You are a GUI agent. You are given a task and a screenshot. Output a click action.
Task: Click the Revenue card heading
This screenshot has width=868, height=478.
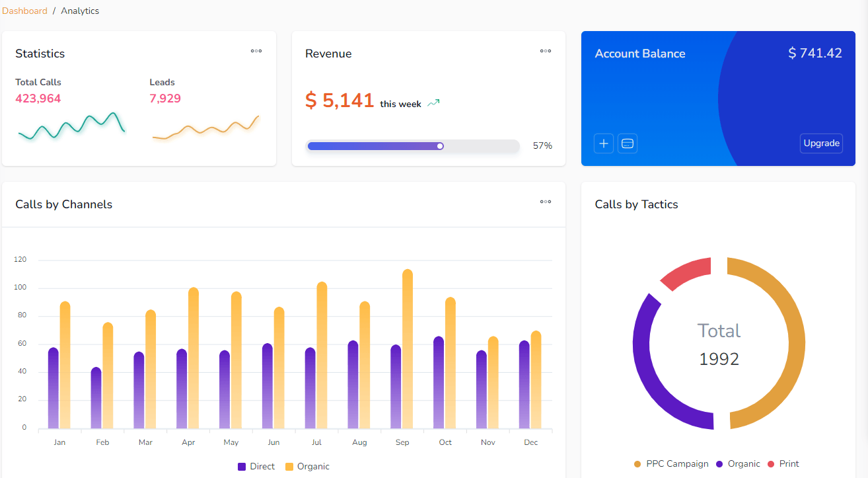pos(328,54)
